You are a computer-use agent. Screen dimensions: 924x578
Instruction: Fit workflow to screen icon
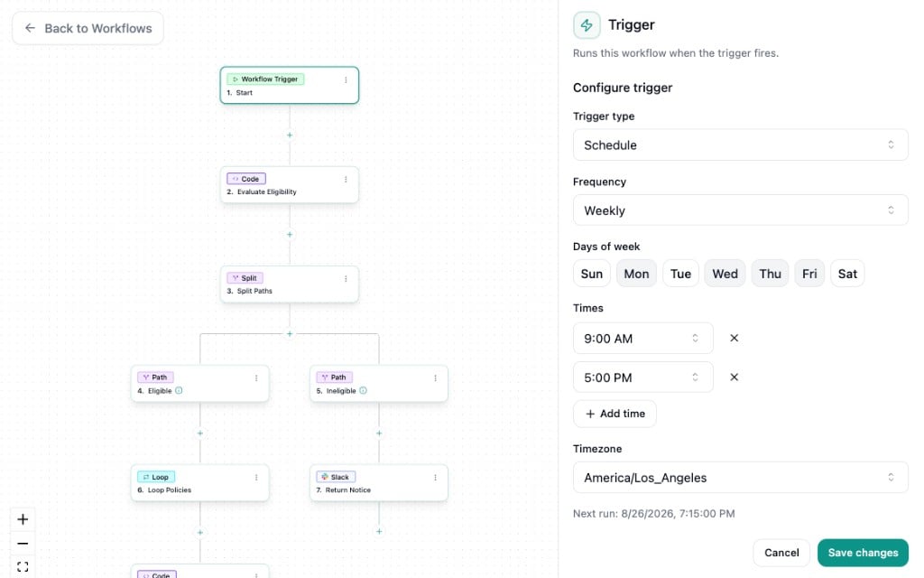pos(23,566)
